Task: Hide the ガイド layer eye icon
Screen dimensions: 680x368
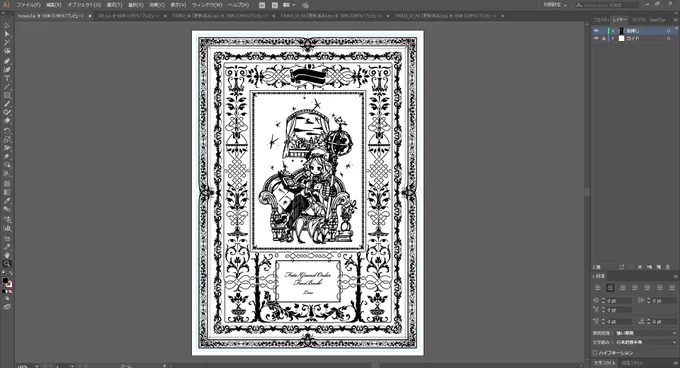Action: [x=596, y=38]
